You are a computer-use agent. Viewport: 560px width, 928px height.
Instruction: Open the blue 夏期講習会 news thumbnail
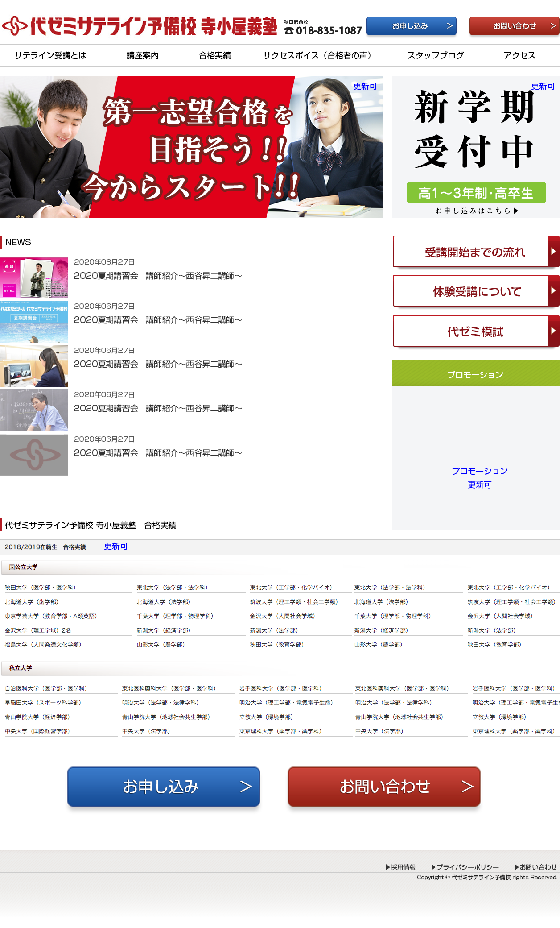point(34,322)
